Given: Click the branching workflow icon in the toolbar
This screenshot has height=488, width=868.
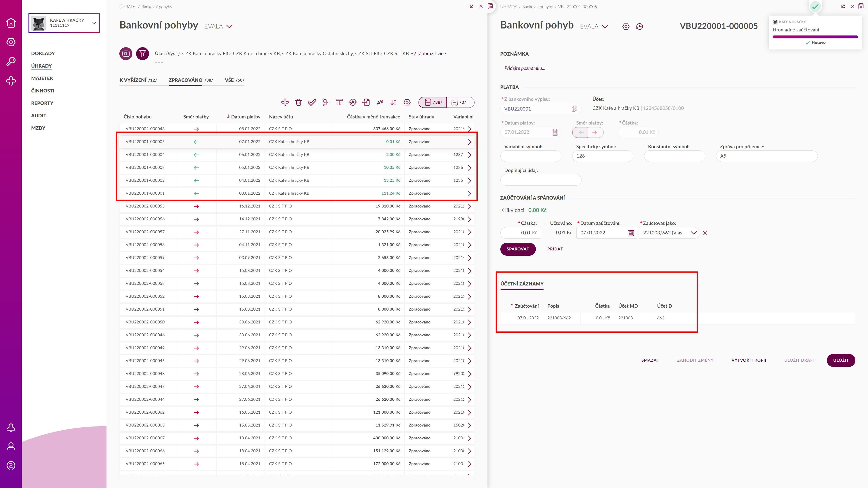Looking at the screenshot, I should (326, 102).
